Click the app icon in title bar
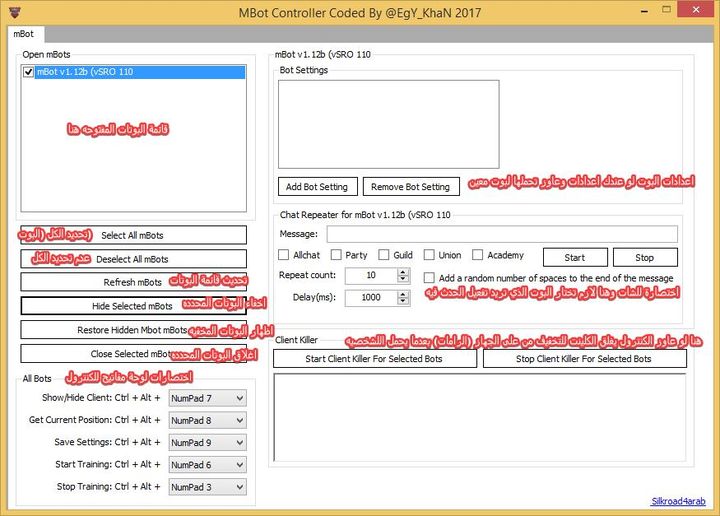 tap(15, 12)
